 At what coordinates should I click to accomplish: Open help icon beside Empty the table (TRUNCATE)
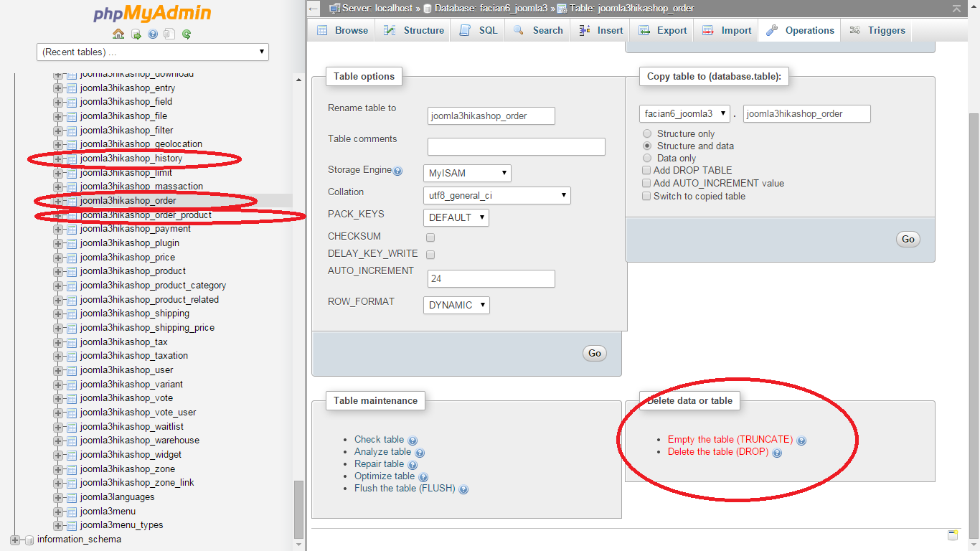point(801,441)
